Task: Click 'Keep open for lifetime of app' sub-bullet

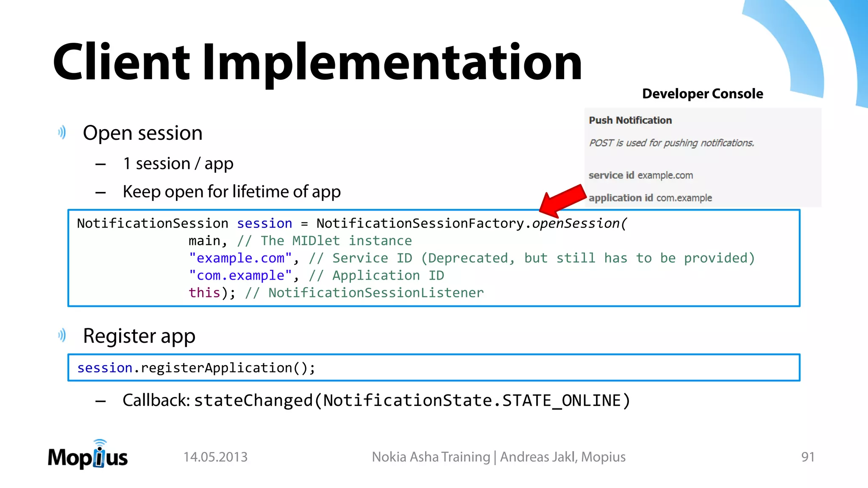Action: coord(232,192)
